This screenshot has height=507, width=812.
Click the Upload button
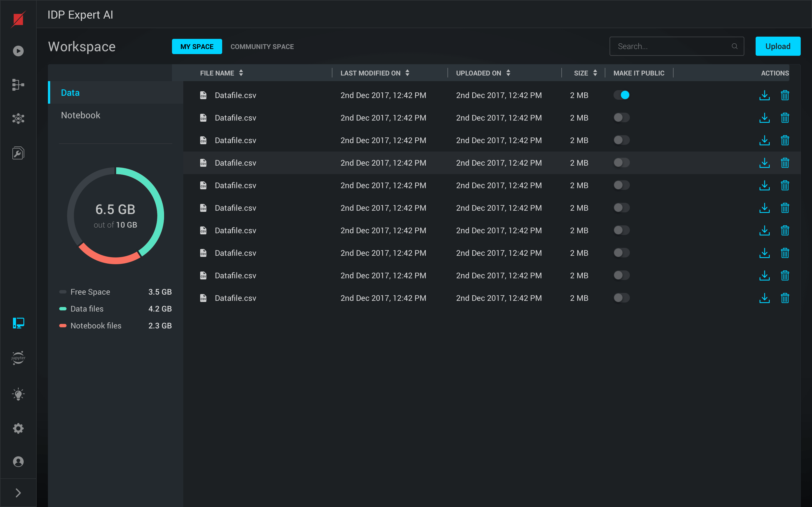coord(777,46)
